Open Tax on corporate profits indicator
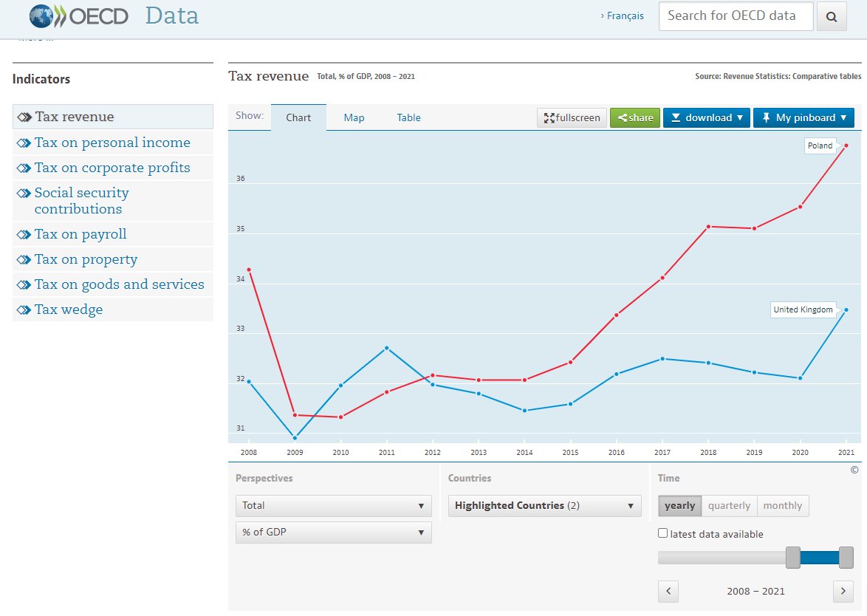Viewport: 867px width, 616px height. pos(113,168)
